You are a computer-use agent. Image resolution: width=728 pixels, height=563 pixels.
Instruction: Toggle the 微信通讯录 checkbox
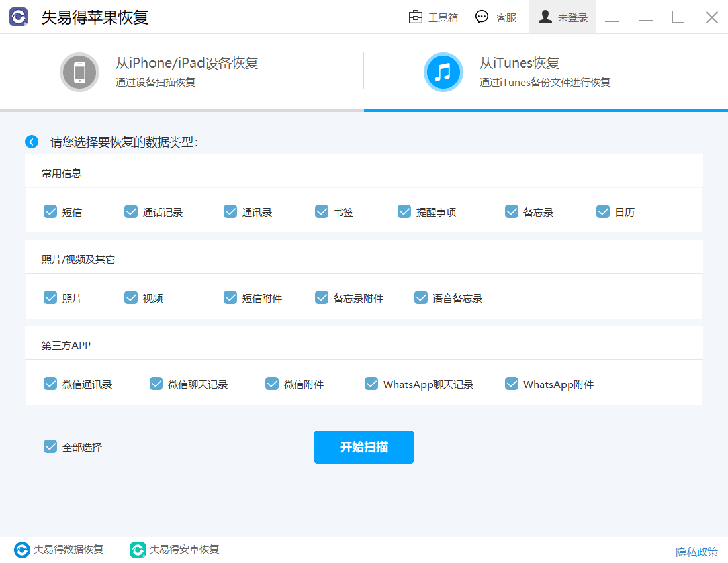(50, 384)
